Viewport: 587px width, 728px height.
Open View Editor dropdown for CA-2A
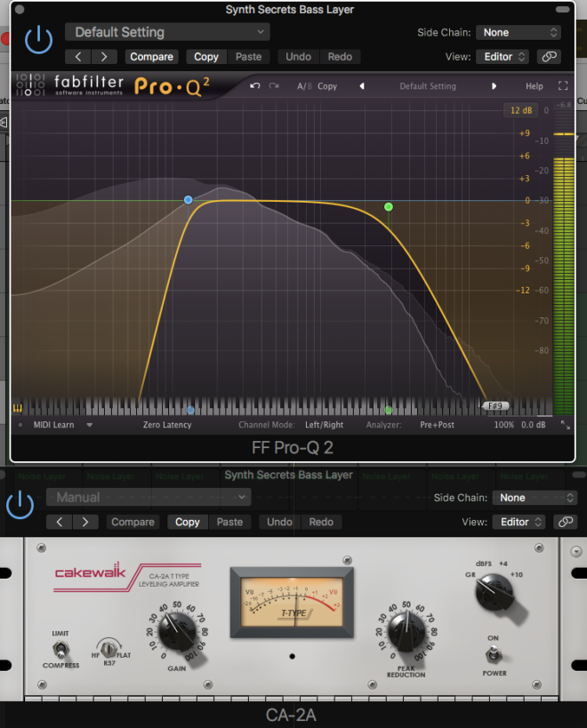tap(519, 522)
